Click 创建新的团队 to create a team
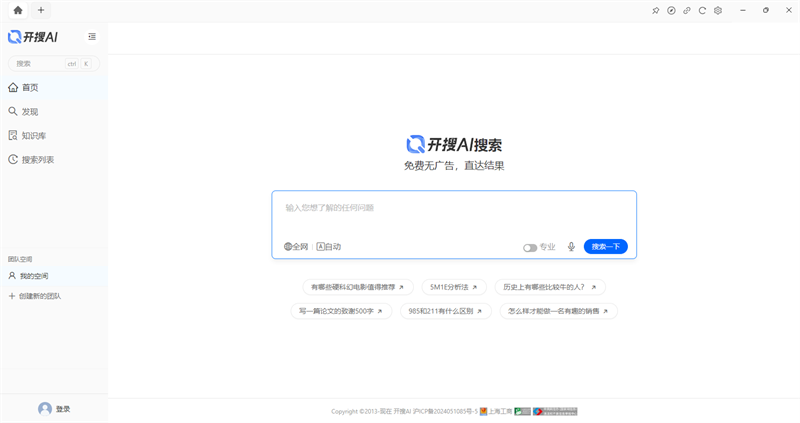The width and height of the screenshot is (800, 423). 39,296
